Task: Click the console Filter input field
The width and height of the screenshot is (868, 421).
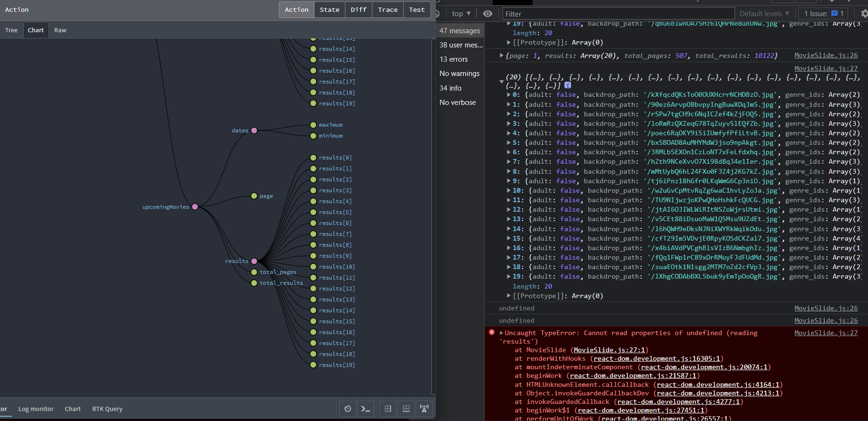Action: click(x=619, y=14)
